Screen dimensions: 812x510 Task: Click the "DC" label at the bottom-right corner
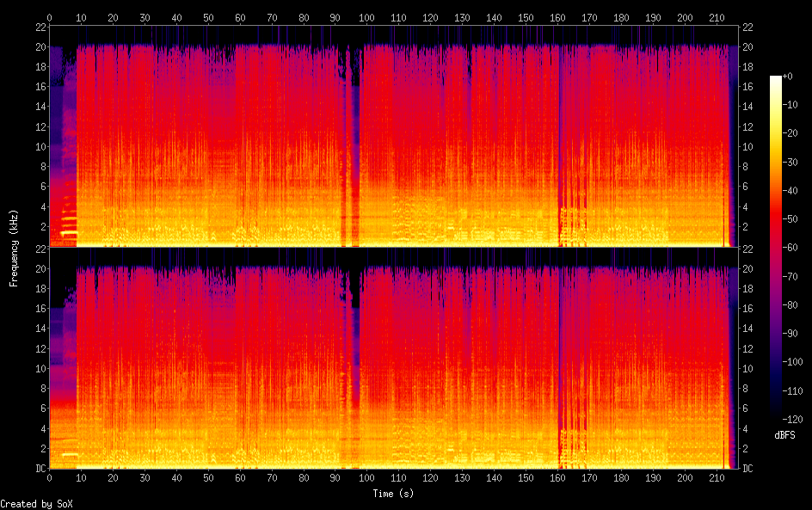click(x=747, y=469)
